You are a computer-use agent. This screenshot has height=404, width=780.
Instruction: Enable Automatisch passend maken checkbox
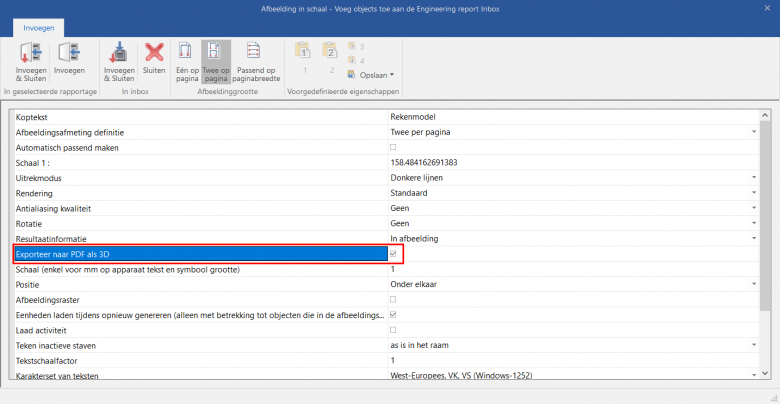tap(392, 148)
